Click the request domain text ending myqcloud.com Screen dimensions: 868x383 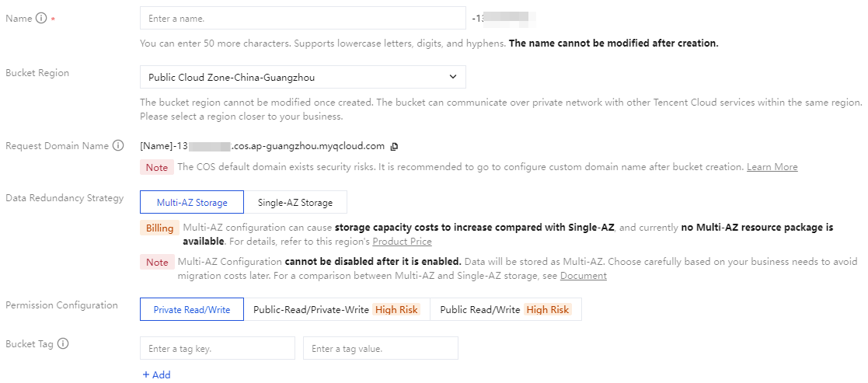pos(263,146)
